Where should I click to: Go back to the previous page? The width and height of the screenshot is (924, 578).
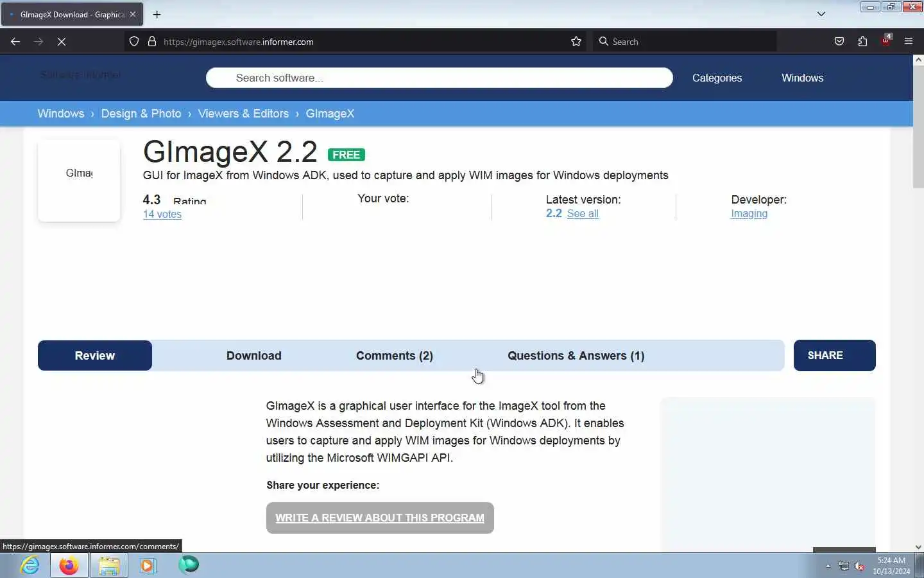click(15, 42)
